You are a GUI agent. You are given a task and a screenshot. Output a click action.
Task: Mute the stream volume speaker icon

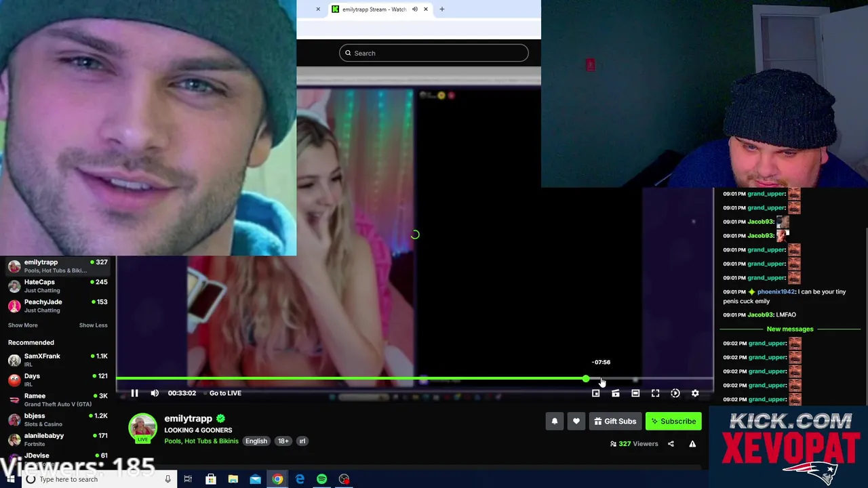tap(155, 393)
